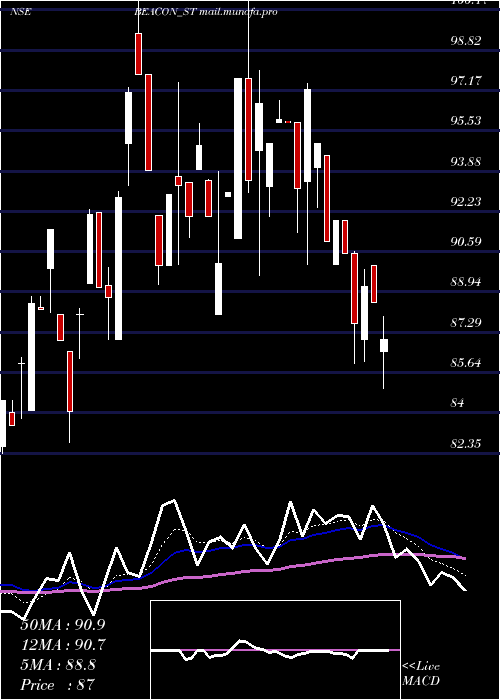Image resolution: width=500 pixels, height=700 pixels.
Task: Click the 82.35 price axis label
Action: (466, 444)
